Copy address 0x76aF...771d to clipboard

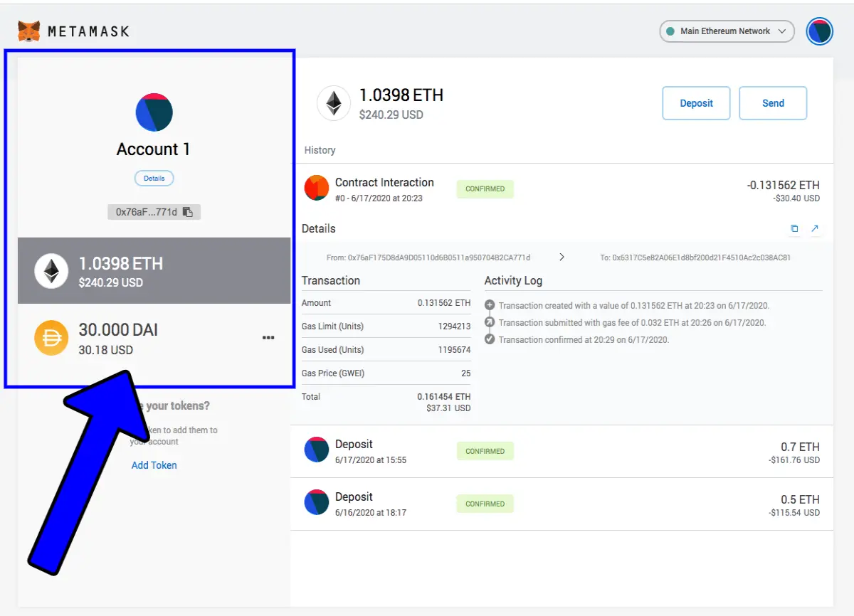(154, 212)
